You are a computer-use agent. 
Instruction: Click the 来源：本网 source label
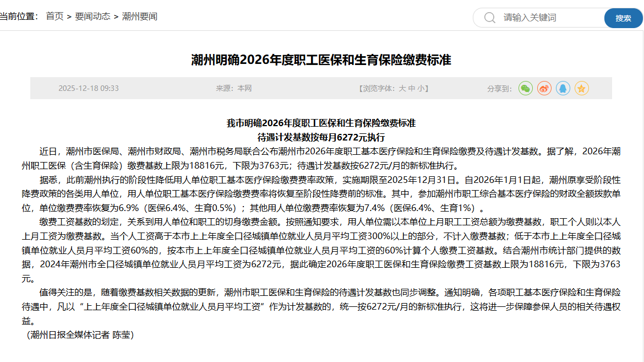[x=233, y=88]
